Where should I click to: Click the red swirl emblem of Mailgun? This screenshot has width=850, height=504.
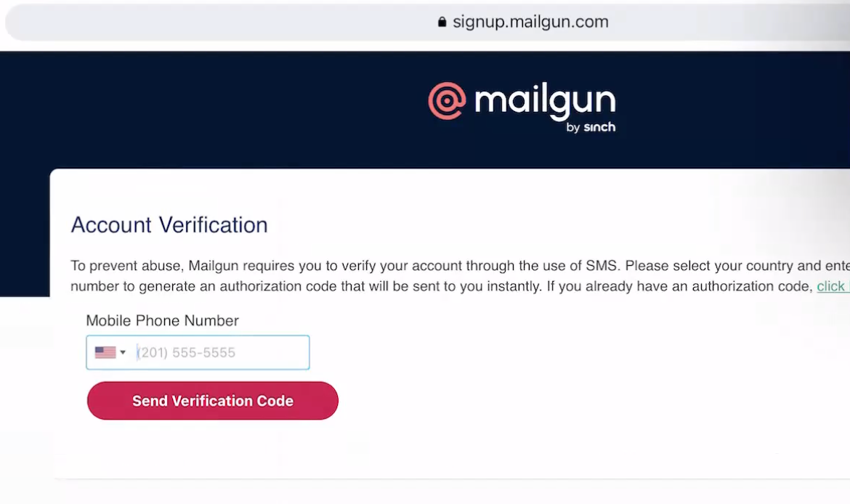tap(445, 102)
